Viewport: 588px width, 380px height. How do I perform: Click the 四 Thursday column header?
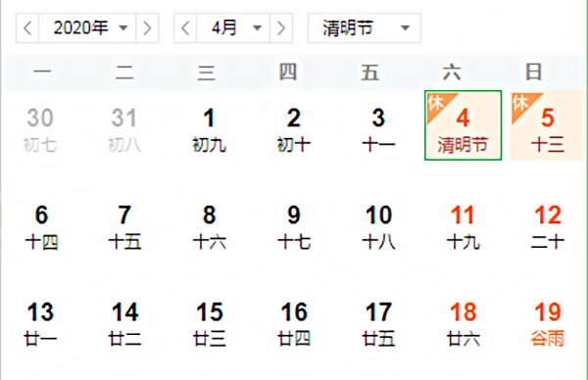click(288, 71)
